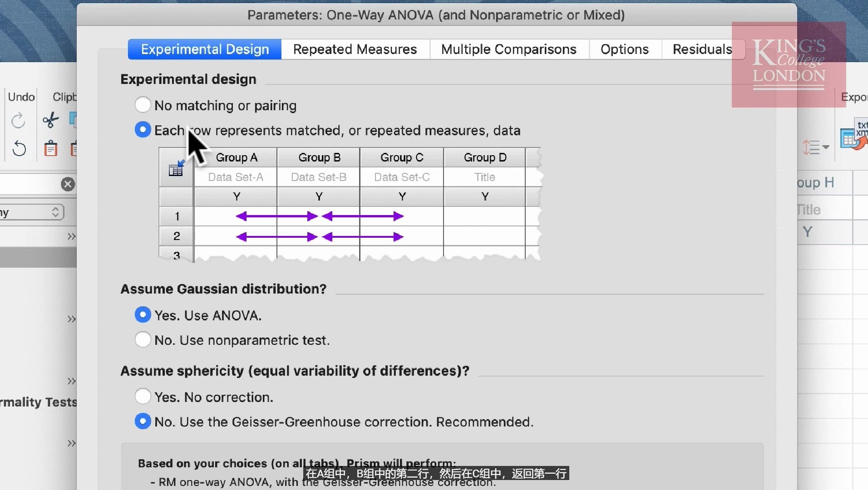The height and width of the screenshot is (490, 868).
Task: Switch to the Repeated Measures tab
Action: (x=355, y=49)
